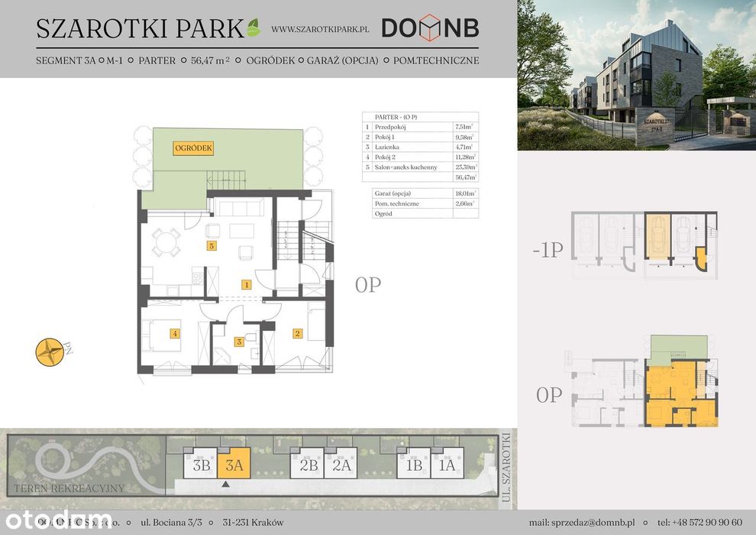Screen dimensions: 756x535
Task: Click the DOMNB developer logo
Action: (430, 28)
